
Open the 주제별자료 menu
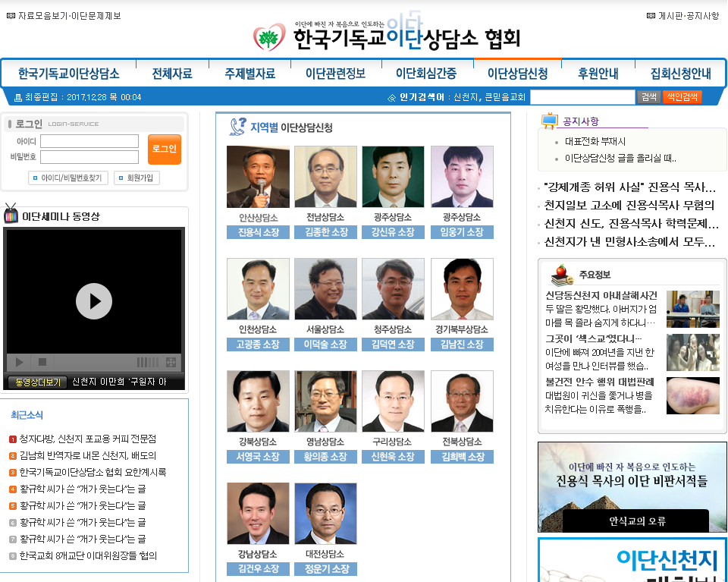(x=249, y=74)
